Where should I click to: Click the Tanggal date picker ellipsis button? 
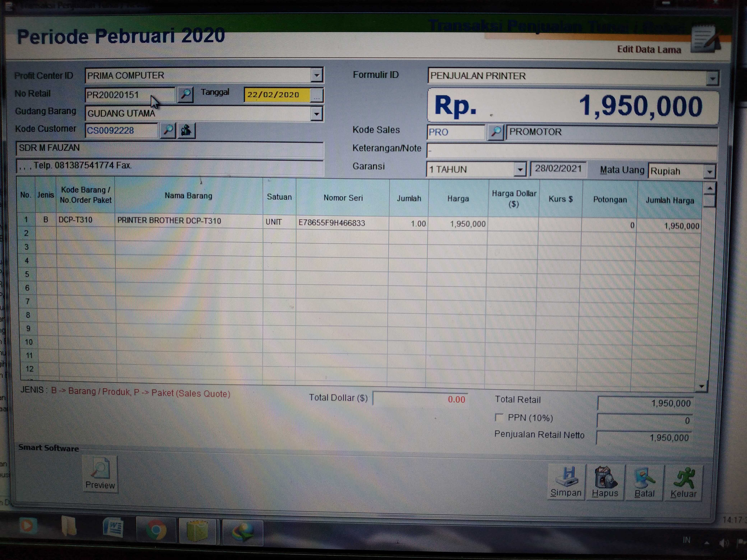coord(316,95)
